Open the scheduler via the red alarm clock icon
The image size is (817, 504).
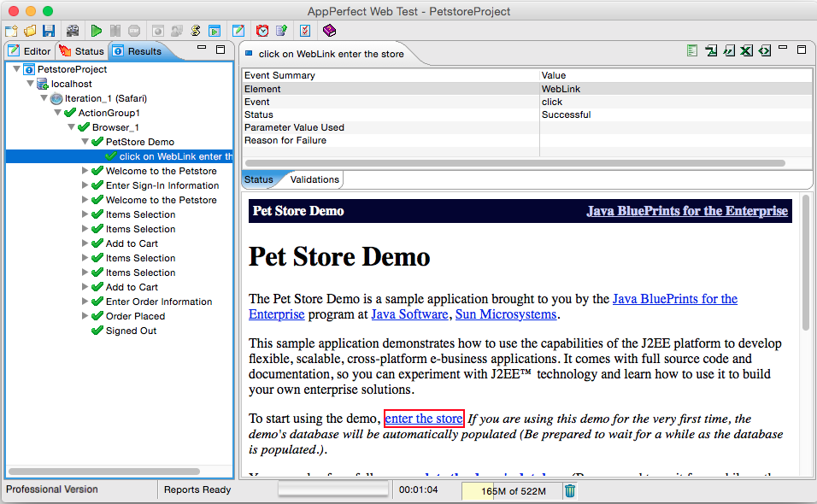coord(262,31)
